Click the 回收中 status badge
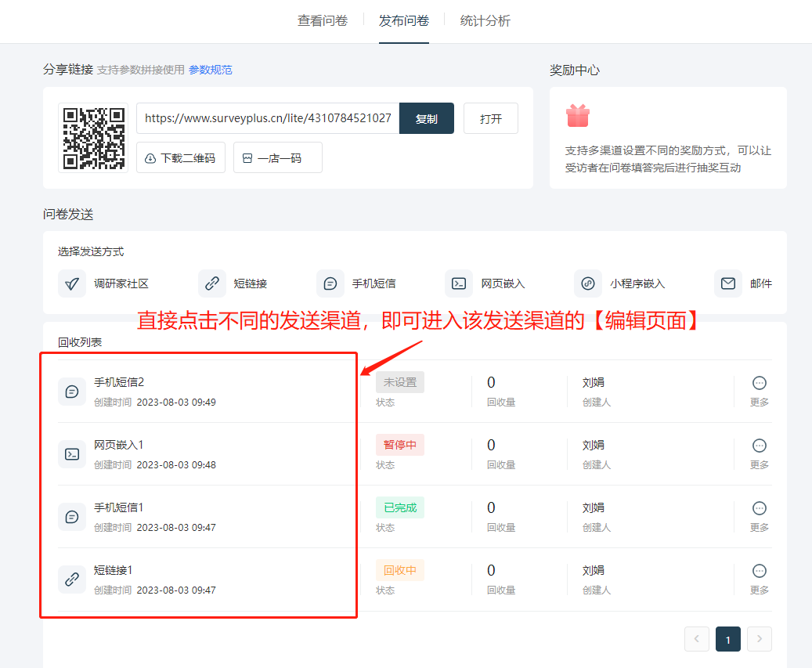This screenshot has height=668, width=812. 400,570
